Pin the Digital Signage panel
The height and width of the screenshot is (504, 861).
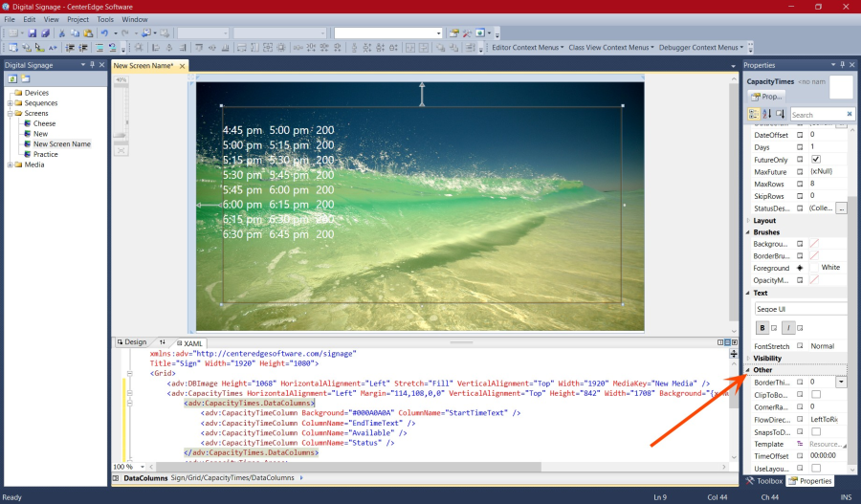tap(94, 65)
